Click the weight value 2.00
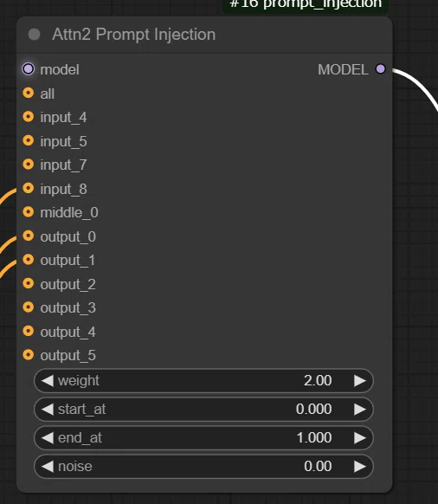 pos(318,380)
